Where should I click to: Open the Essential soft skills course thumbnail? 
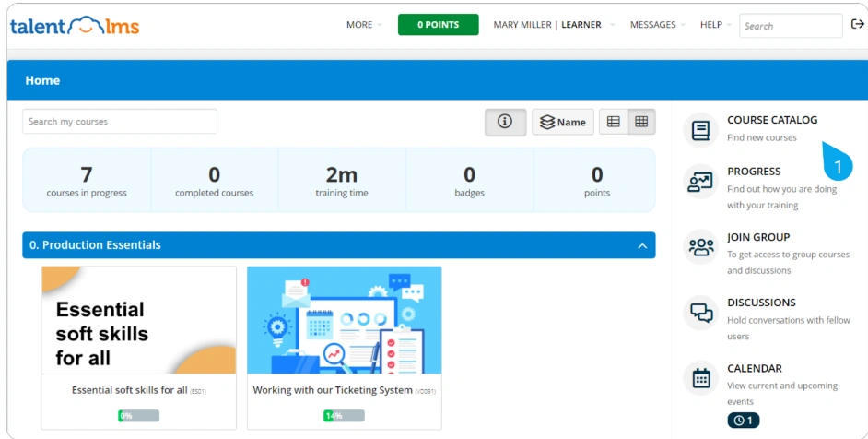point(139,320)
